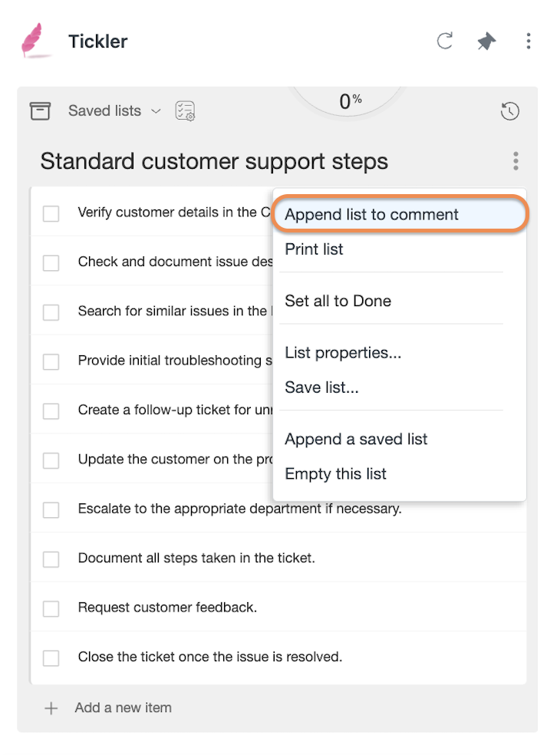Click the list's three-dot options icon
This screenshot has height=755, width=560.
pos(516,161)
